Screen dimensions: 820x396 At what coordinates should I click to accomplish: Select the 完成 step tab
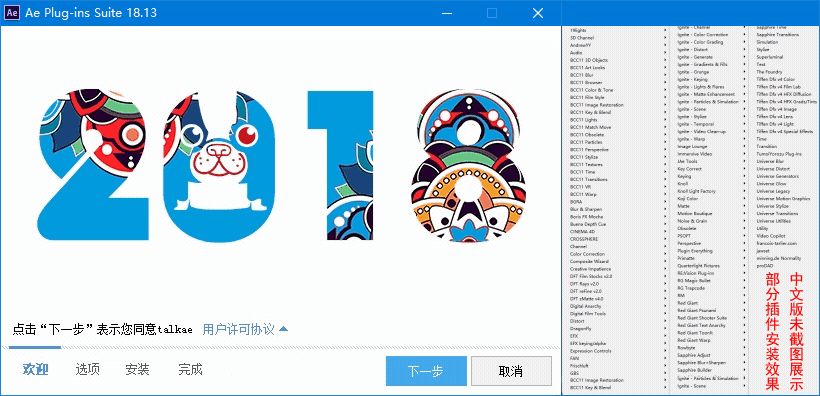(190, 370)
